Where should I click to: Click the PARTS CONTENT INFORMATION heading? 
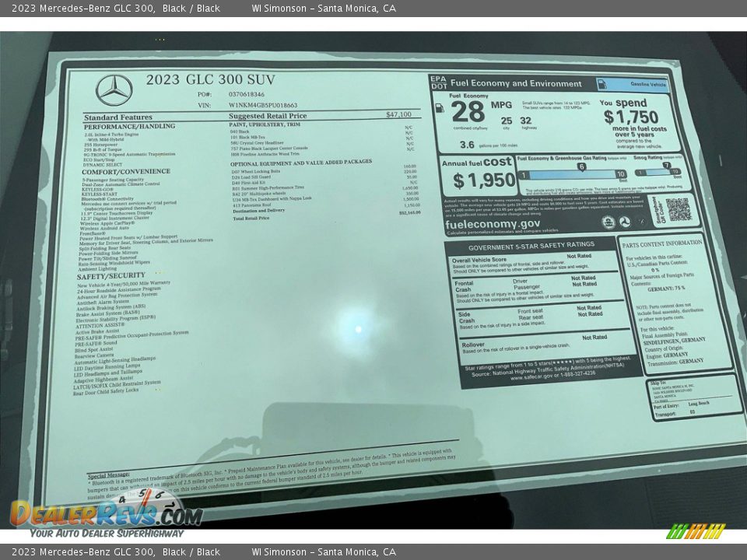(661, 243)
